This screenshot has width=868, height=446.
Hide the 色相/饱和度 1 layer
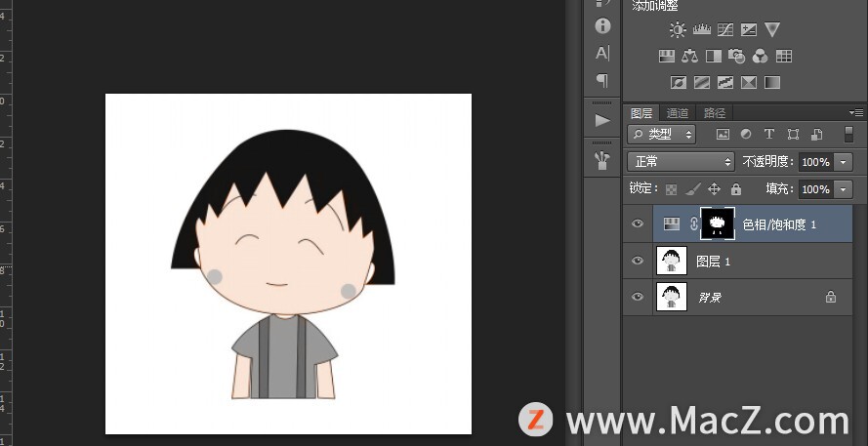point(638,223)
